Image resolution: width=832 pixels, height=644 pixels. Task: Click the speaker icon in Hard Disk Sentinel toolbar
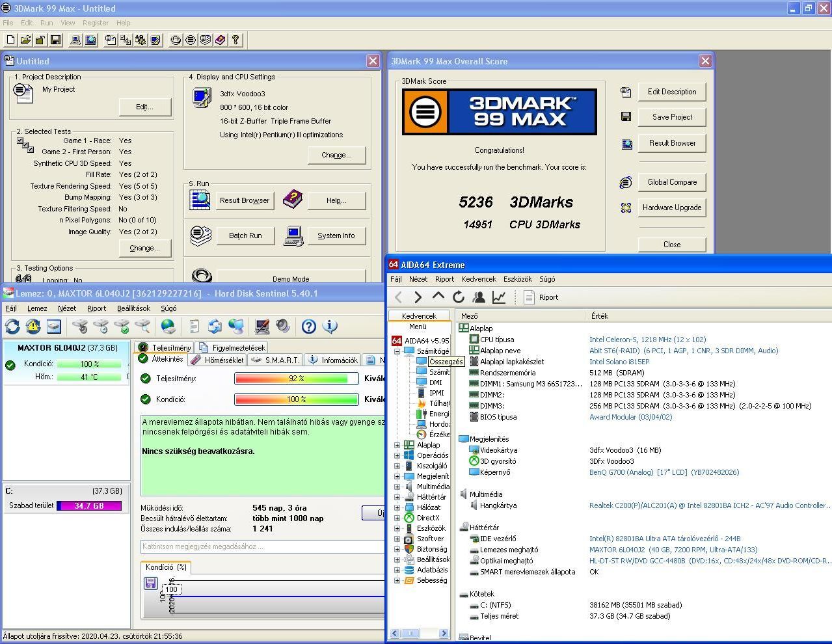(x=283, y=327)
